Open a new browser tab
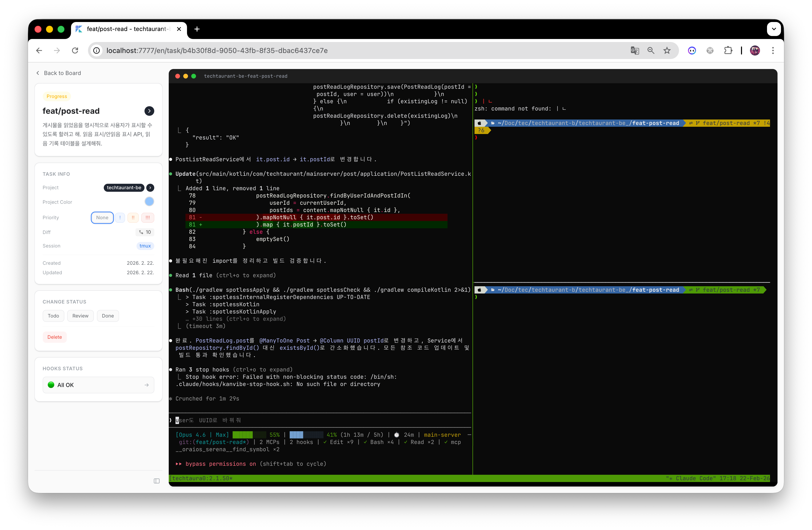 (197, 29)
